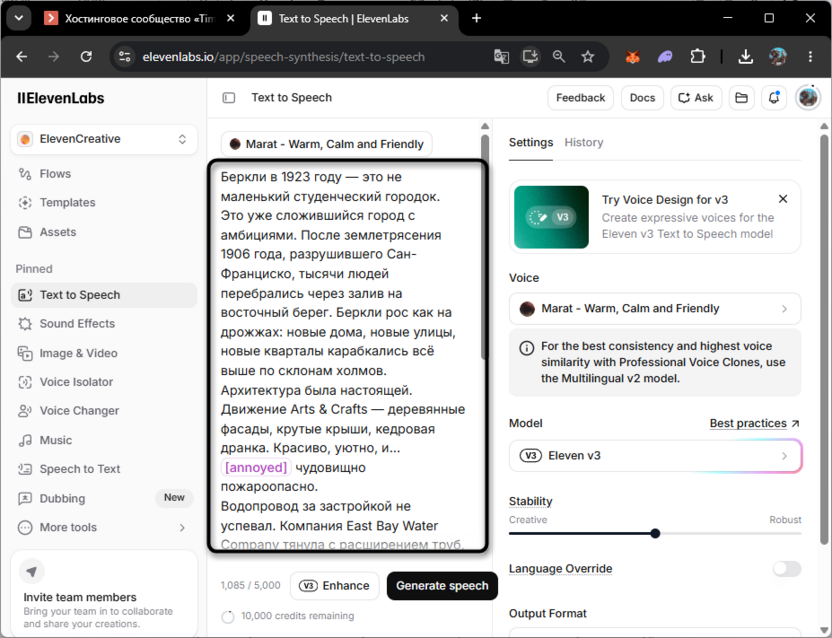The image size is (832, 638).
Task: Open the tab search dropdown
Action: (x=19, y=18)
